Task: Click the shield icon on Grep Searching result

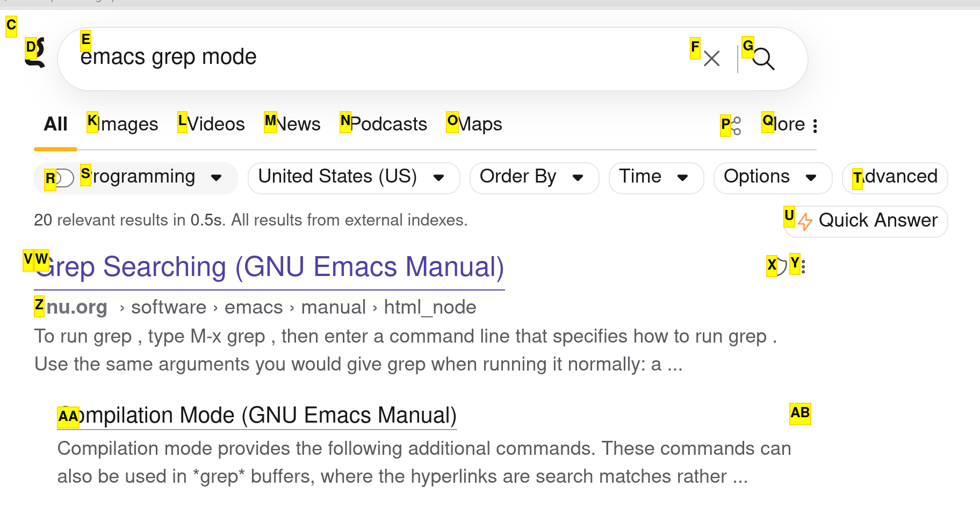Action: point(781,266)
